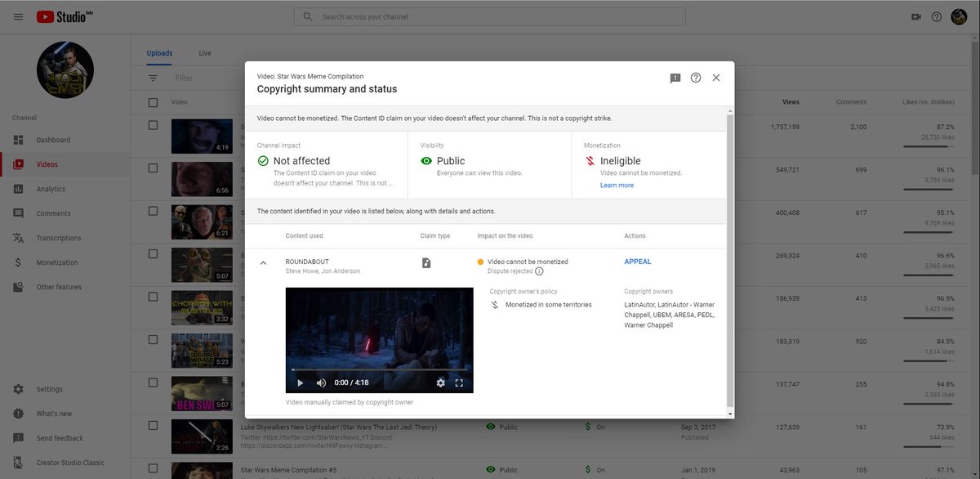Click the search magnifier icon

[x=308, y=16]
